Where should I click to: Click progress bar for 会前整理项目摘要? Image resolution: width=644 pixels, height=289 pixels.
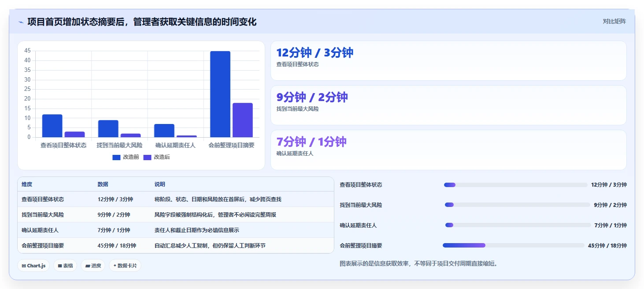click(x=513, y=245)
